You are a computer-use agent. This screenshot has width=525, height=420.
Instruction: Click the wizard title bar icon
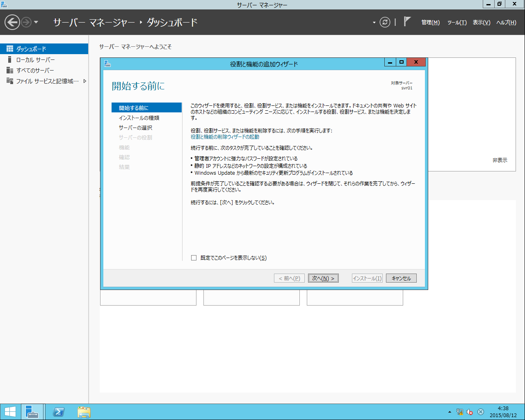[107, 63]
